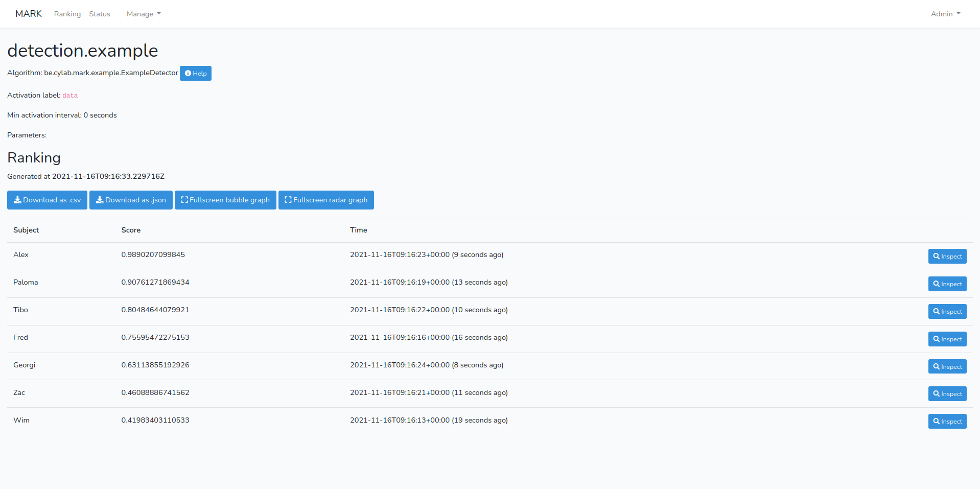Inspect Wim's evidence row
This screenshot has width=980, height=489.
pyautogui.click(x=947, y=422)
